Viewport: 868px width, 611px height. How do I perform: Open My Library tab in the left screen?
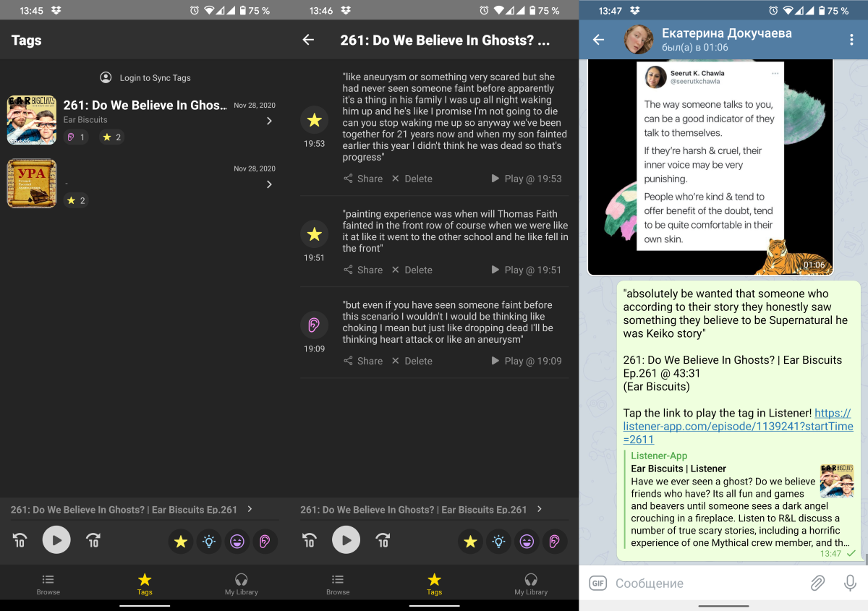[x=242, y=584]
